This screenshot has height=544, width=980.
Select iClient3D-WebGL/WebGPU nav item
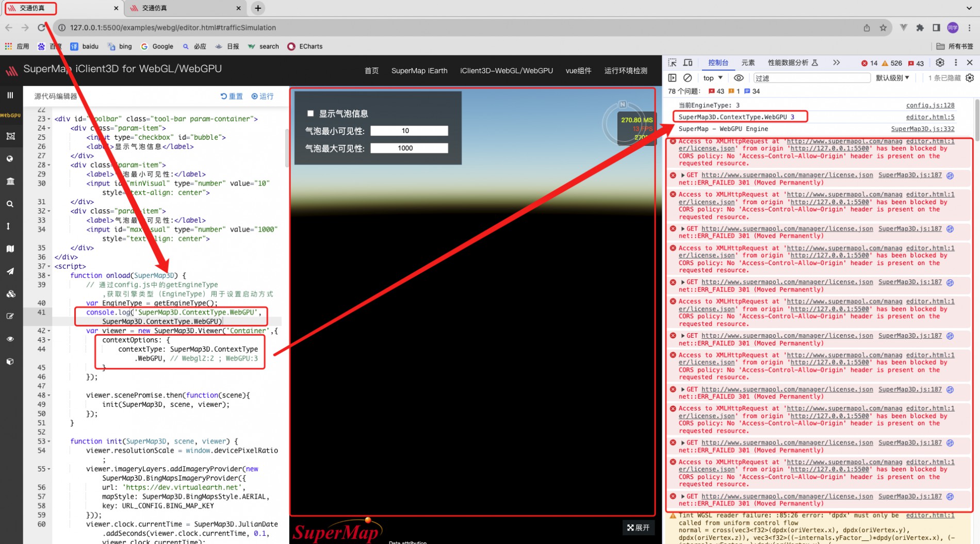(x=507, y=71)
